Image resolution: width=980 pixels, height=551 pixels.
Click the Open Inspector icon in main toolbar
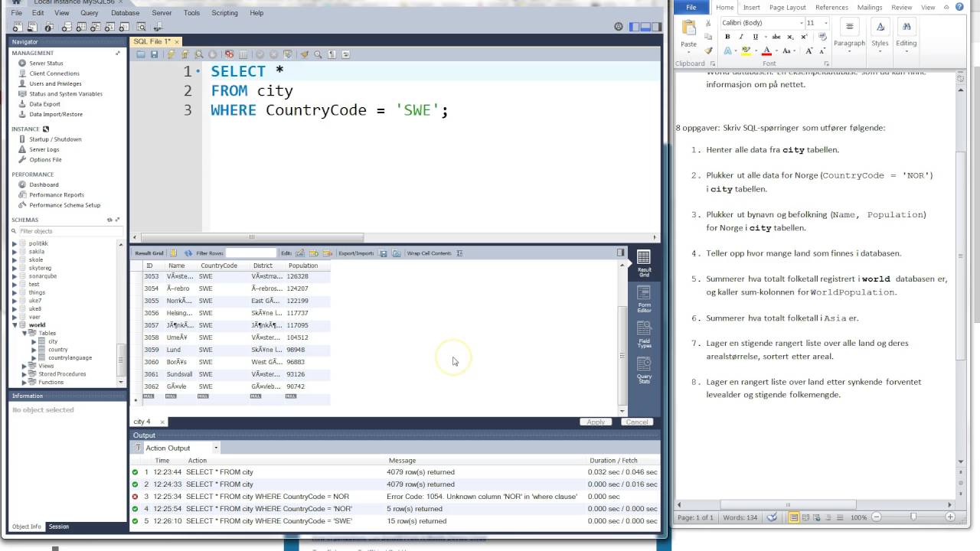(49, 27)
